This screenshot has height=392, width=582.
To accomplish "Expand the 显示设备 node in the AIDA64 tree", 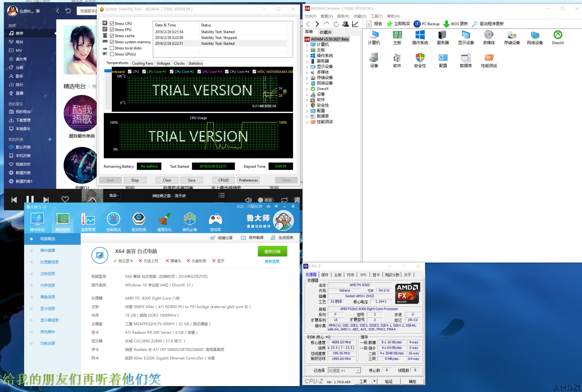I will click(307, 67).
